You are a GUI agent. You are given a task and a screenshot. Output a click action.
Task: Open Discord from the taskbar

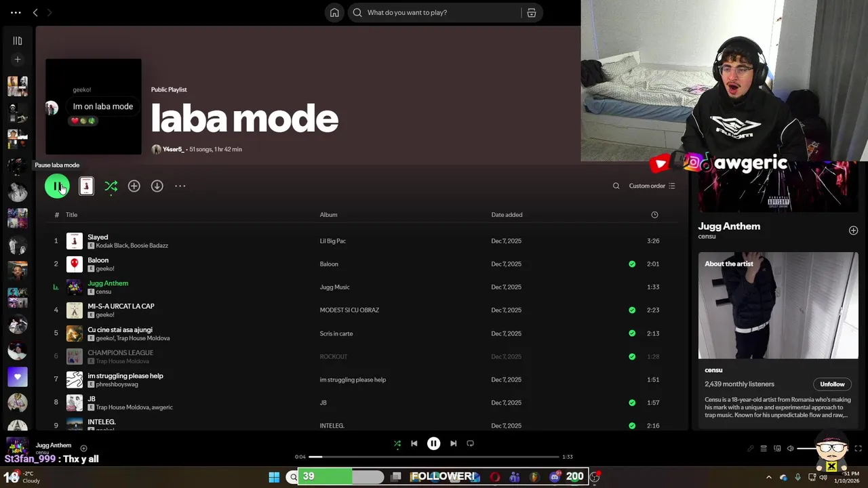555,477
